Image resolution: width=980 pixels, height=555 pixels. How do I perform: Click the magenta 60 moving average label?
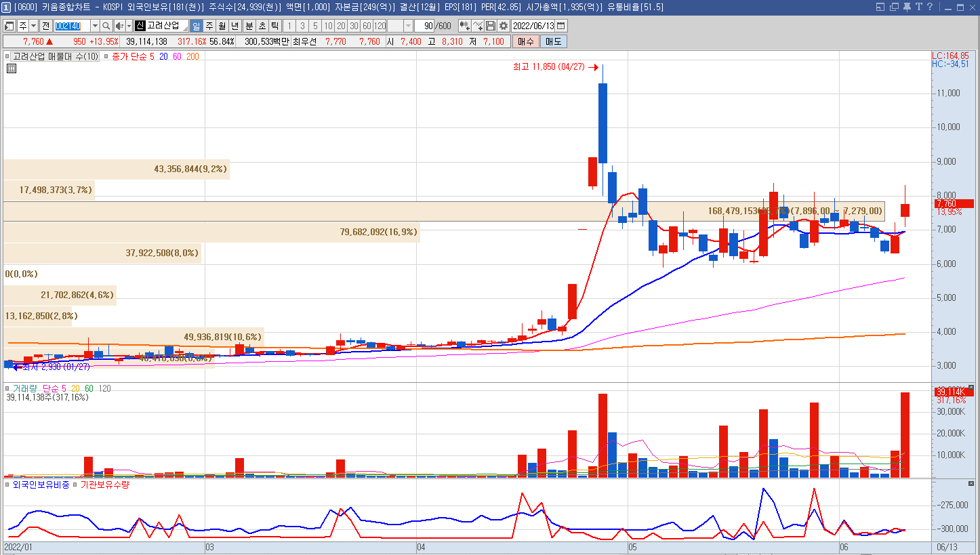178,56
